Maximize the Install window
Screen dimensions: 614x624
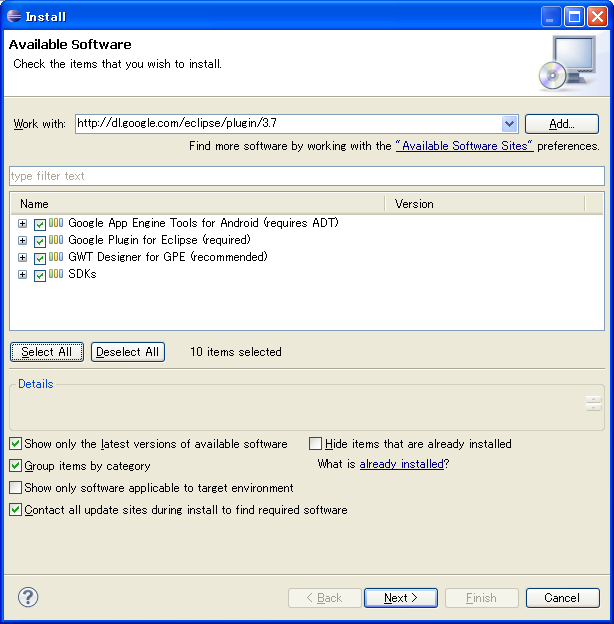[574, 17]
